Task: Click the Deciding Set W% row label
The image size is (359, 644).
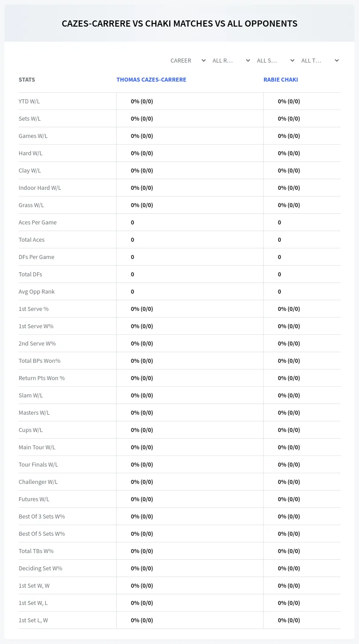Action: 40,568
